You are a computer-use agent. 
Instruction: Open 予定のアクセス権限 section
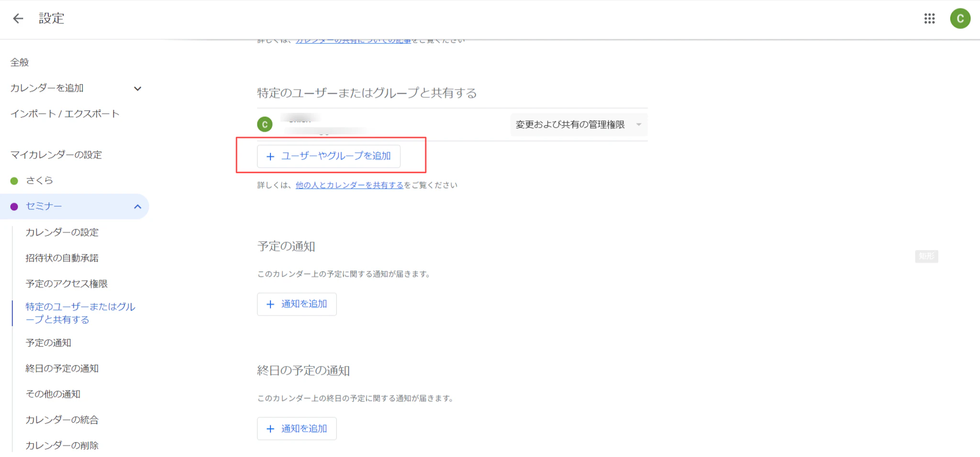(x=67, y=284)
